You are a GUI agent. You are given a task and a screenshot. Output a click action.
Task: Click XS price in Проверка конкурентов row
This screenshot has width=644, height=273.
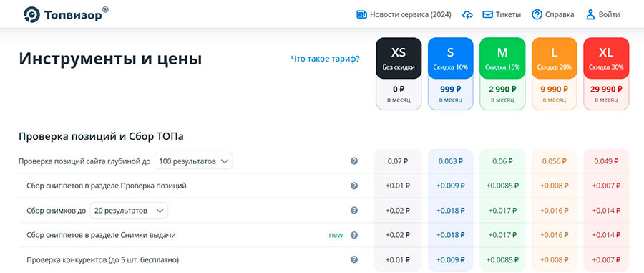coord(398,260)
